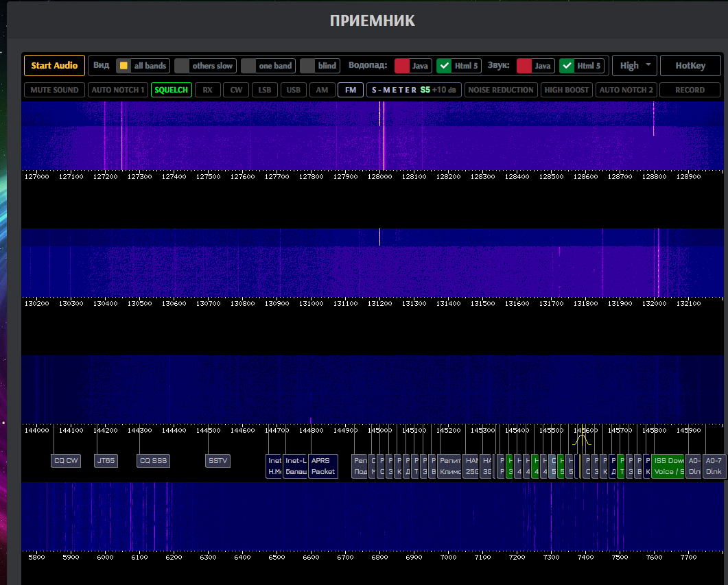Mute the receiver with MUTE SOUND
728x585 pixels.
click(x=54, y=90)
